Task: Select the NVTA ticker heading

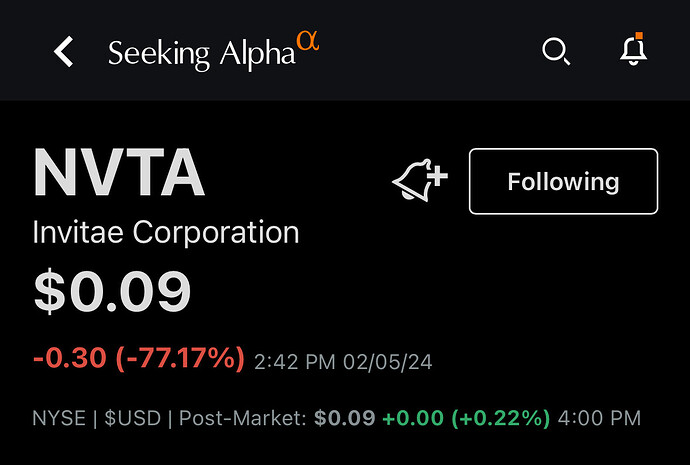Action: point(119,172)
